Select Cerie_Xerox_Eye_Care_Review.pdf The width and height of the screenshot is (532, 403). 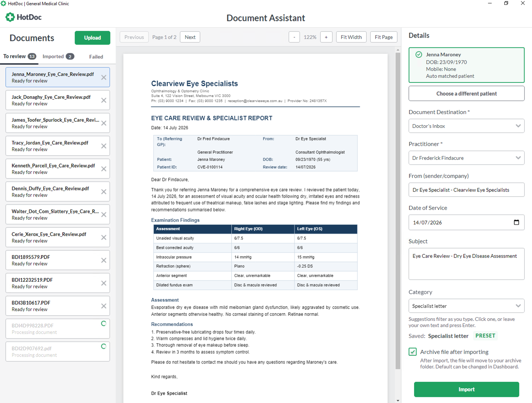(x=58, y=238)
